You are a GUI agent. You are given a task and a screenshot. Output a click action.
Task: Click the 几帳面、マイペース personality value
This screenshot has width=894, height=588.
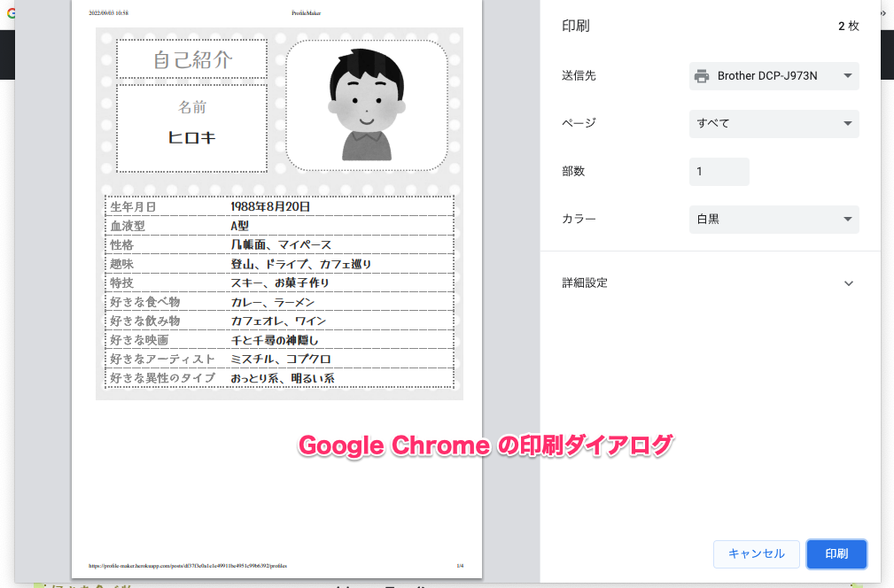click(281, 244)
